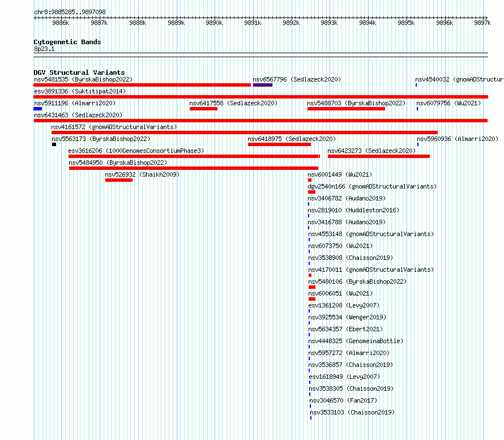Open dgv2540n166 (gnomADStructuralVariants) label
The height and width of the screenshot is (440, 504).
pos(372,186)
